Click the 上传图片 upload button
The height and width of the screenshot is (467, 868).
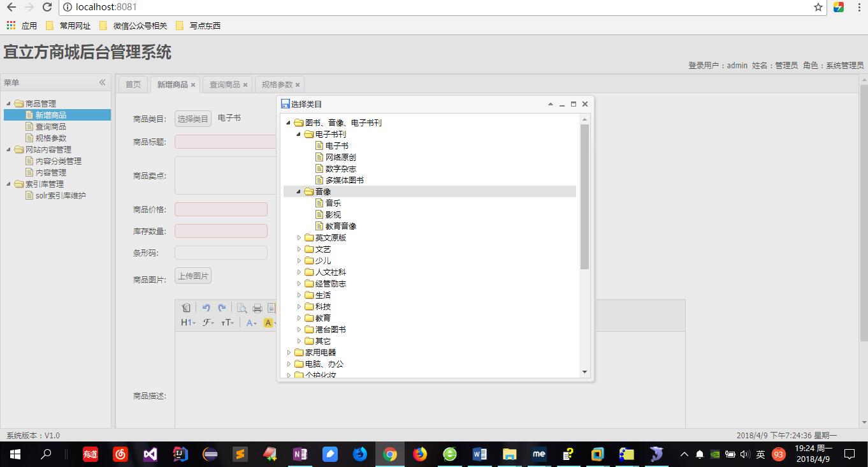(x=192, y=276)
